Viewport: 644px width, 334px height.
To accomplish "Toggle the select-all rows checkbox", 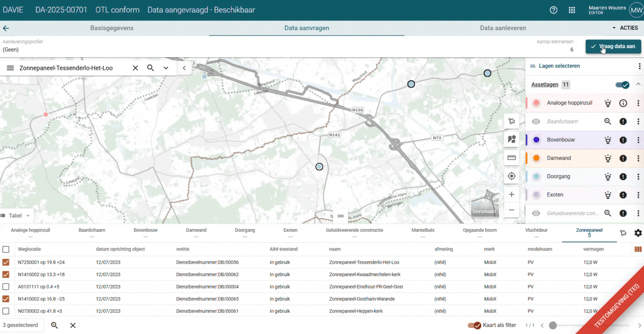I will (6, 249).
